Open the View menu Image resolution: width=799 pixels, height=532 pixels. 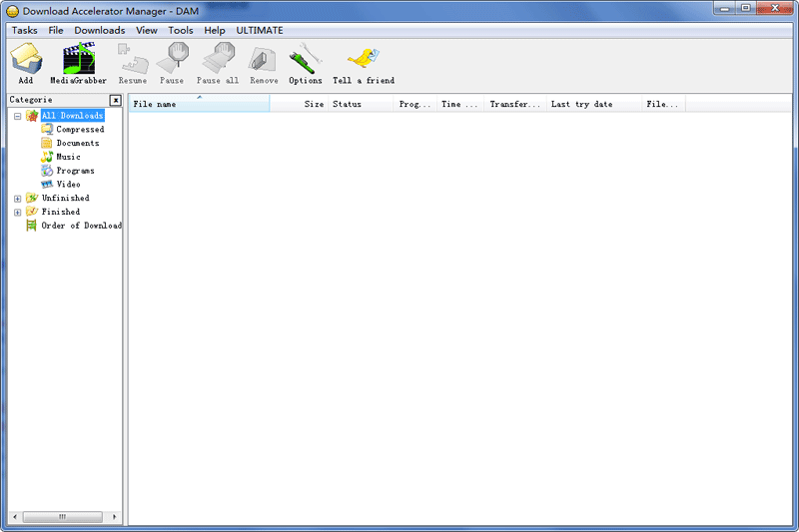[146, 31]
